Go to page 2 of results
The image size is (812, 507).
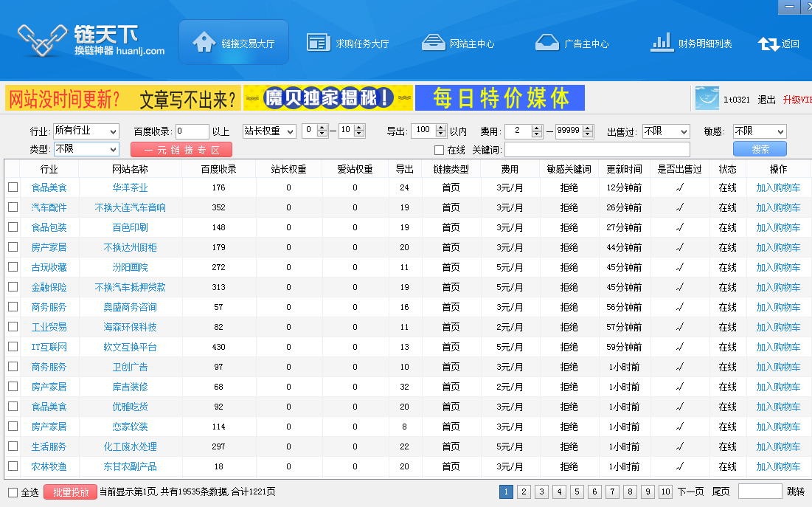pyautogui.click(x=524, y=492)
